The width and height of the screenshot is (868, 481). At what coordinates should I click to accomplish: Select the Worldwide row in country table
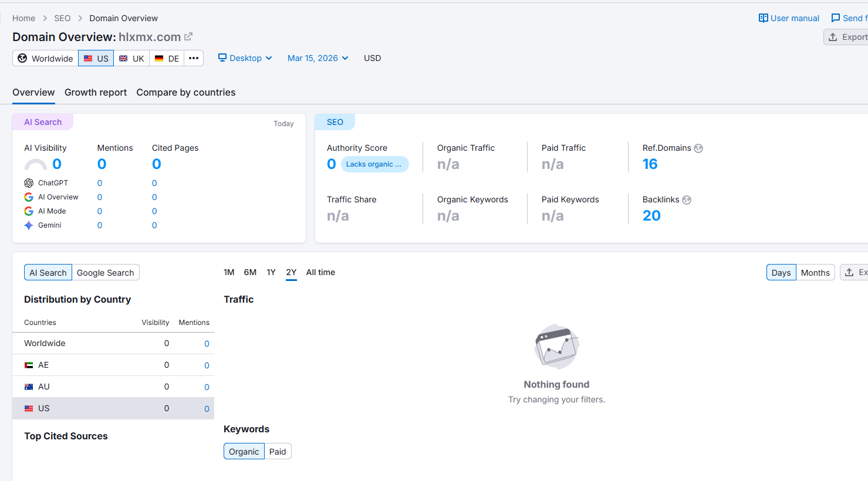[x=113, y=343]
